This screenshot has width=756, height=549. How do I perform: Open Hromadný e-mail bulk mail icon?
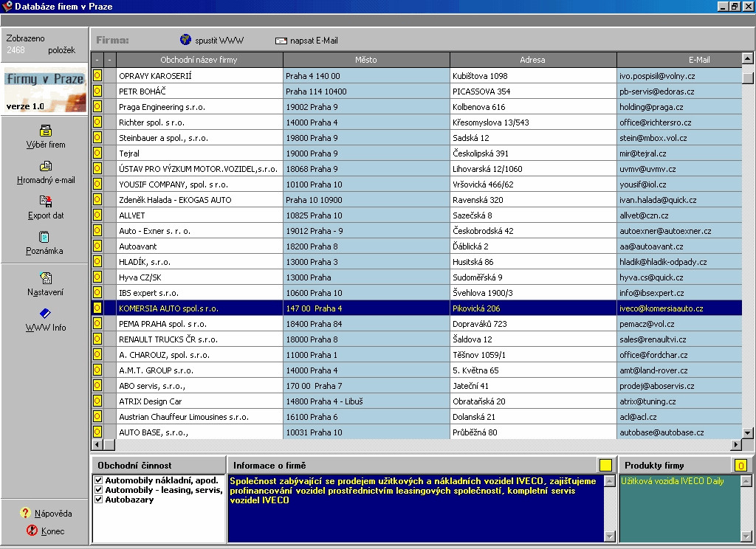coord(45,166)
